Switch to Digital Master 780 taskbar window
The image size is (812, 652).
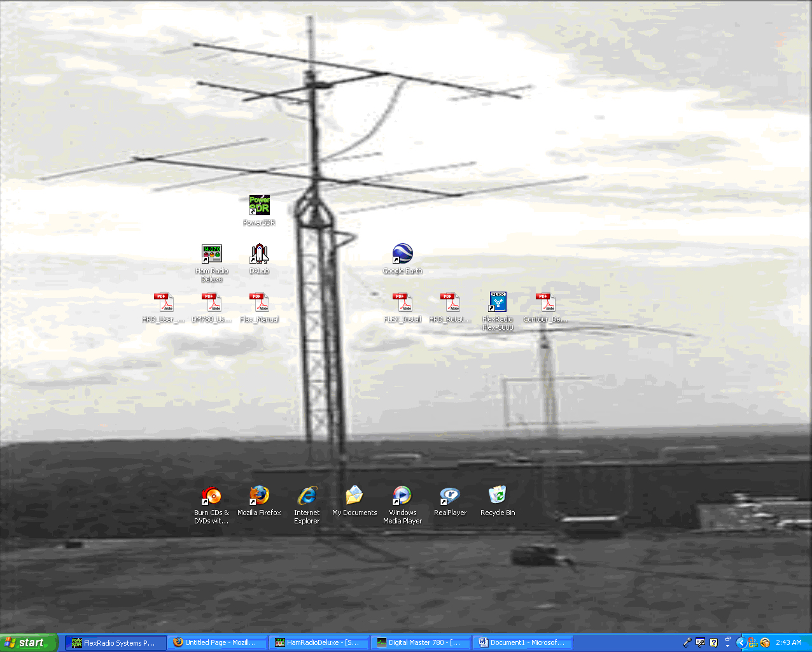pos(421,643)
